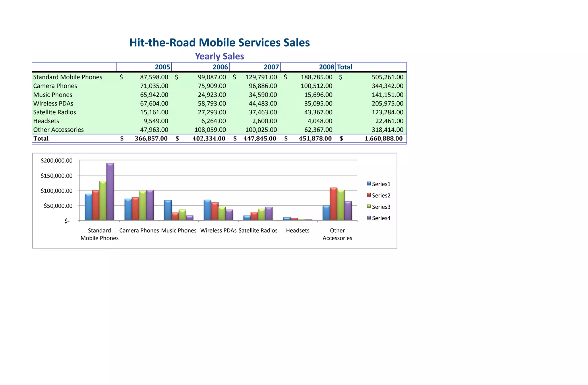Click the Series1 blue legend swatch
This screenshot has width=588, height=385.
(x=369, y=184)
